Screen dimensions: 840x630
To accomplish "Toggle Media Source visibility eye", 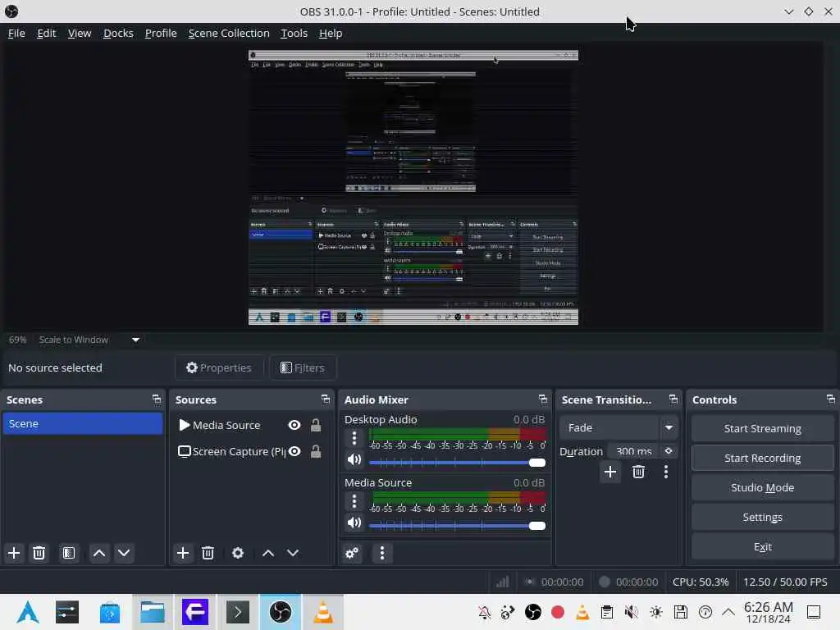I will 294,426.
